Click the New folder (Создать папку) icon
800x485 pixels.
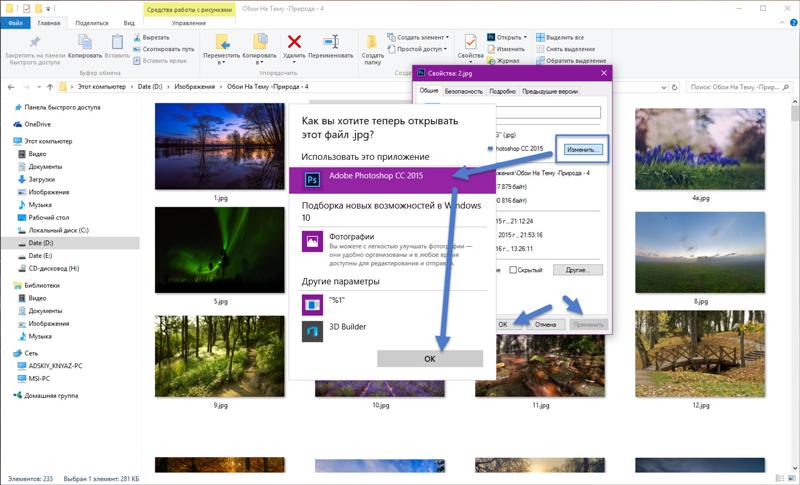click(372, 42)
